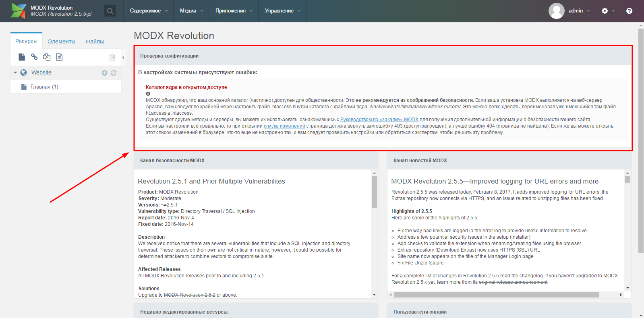The height and width of the screenshot is (318, 644).
Task: Click the Недавно редактированные ресурсы panel header
Action: [256, 311]
